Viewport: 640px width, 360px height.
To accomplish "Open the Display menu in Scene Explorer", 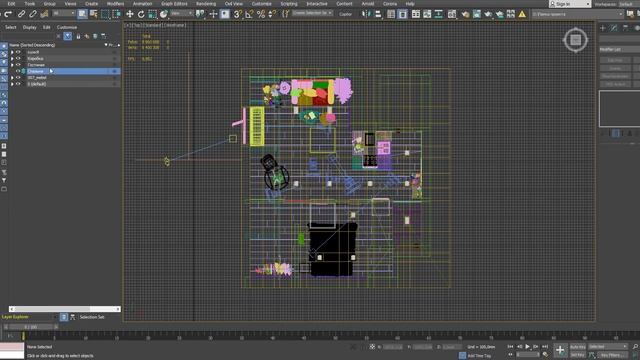I will click(29, 27).
